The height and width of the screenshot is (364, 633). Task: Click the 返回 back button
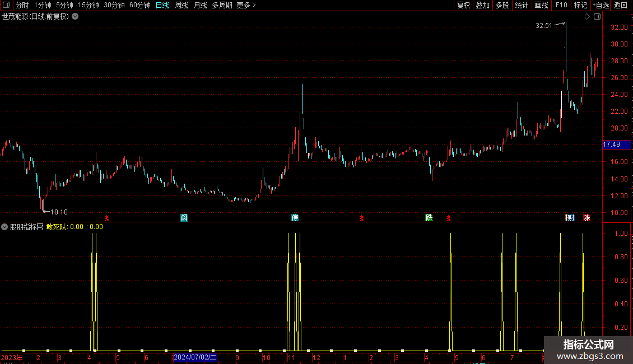[x=621, y=5]
